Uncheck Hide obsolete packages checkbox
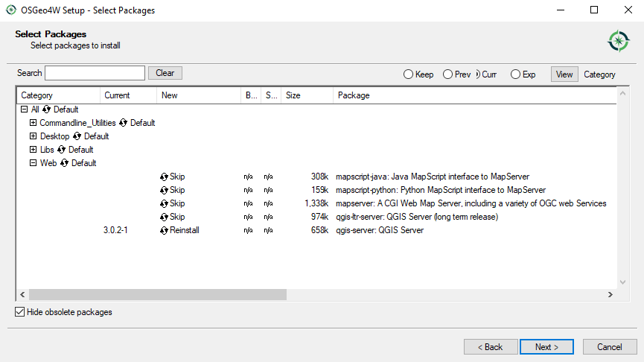 point(20,312)
